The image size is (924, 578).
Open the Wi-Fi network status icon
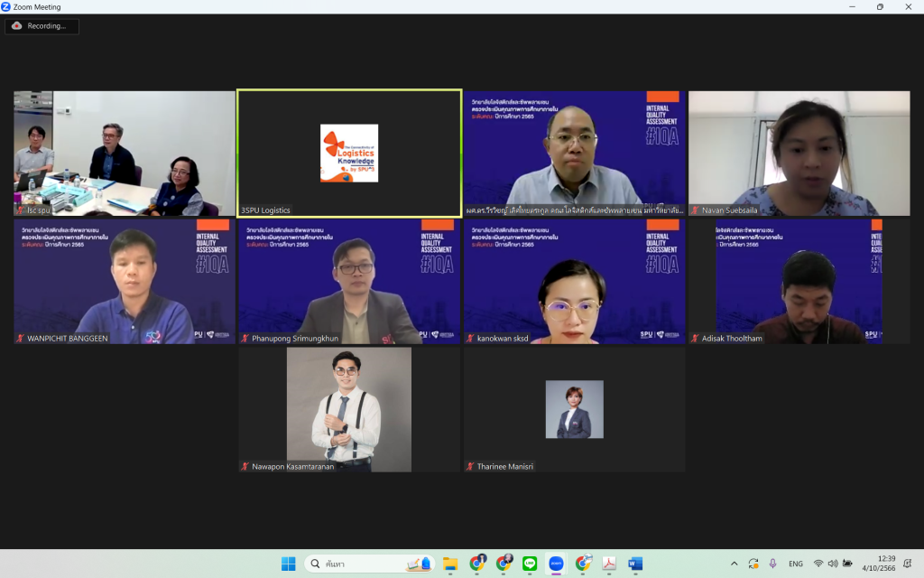pos(818,564)
